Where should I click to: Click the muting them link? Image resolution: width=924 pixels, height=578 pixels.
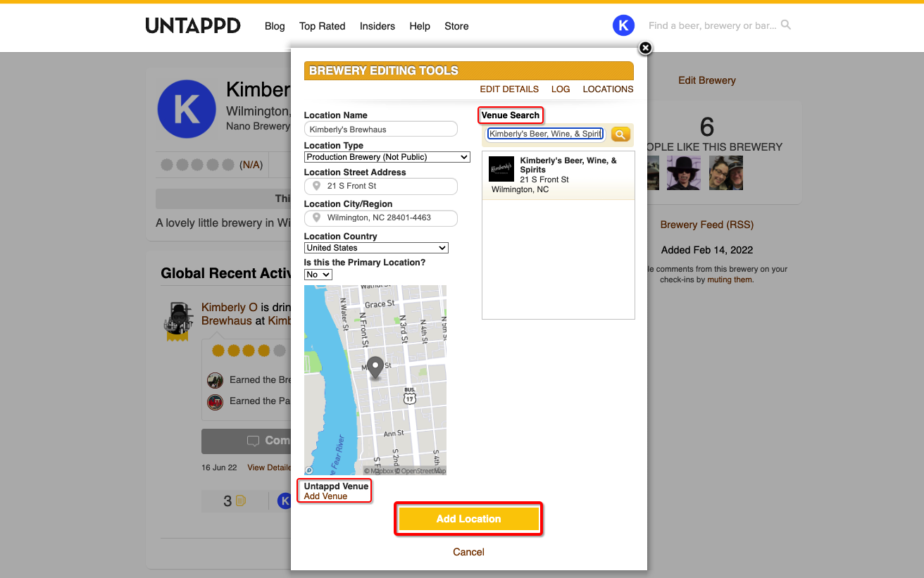730,279
